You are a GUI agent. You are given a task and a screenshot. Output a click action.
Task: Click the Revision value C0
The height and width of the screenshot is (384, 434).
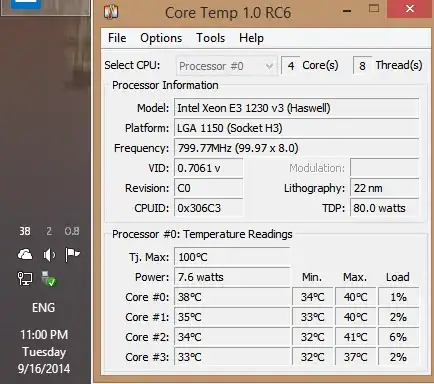tap(209, 188)
